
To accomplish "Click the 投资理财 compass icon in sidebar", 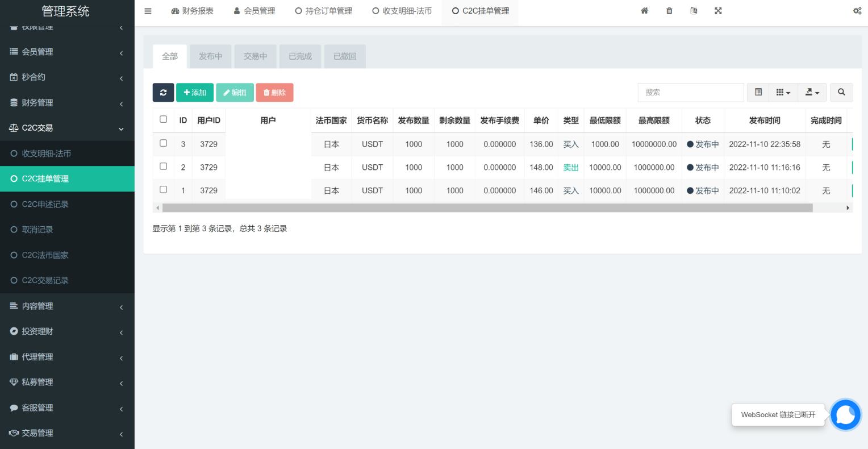I will pyautogui.click(x=14, y=331).
